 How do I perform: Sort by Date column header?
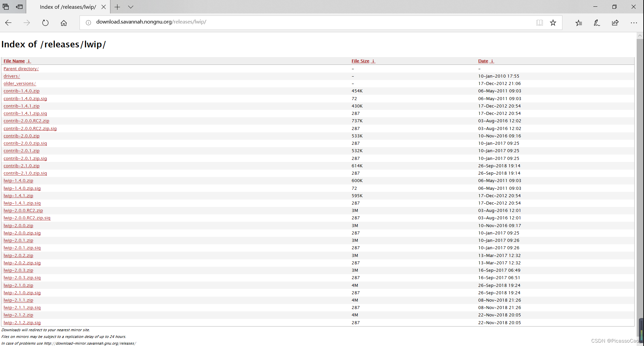pos(483,61)
